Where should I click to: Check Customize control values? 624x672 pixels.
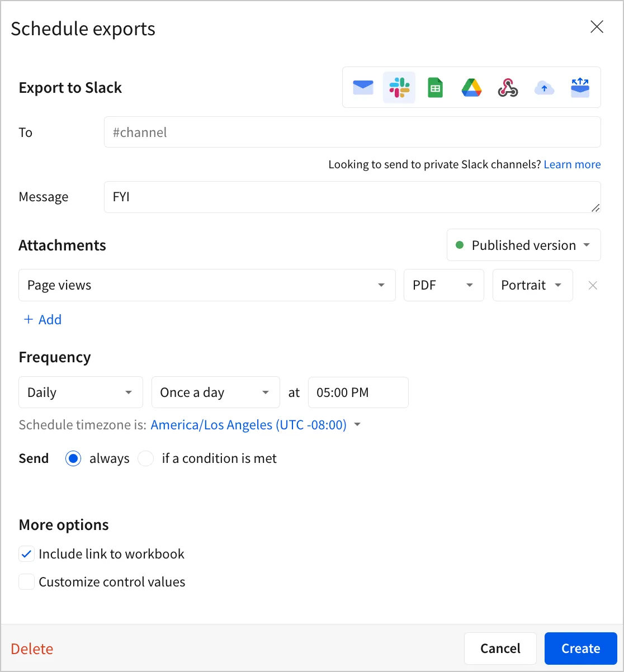click(x=26, y=582)
